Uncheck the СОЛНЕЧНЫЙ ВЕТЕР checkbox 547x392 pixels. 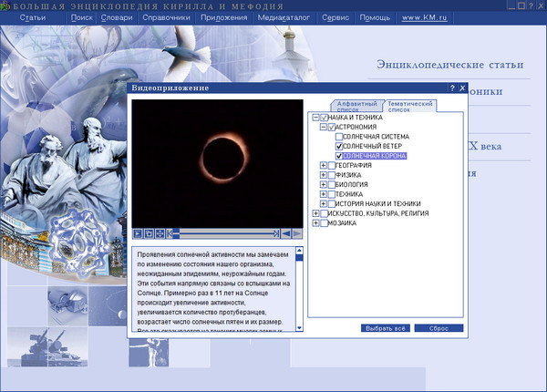tap(340, 147)
